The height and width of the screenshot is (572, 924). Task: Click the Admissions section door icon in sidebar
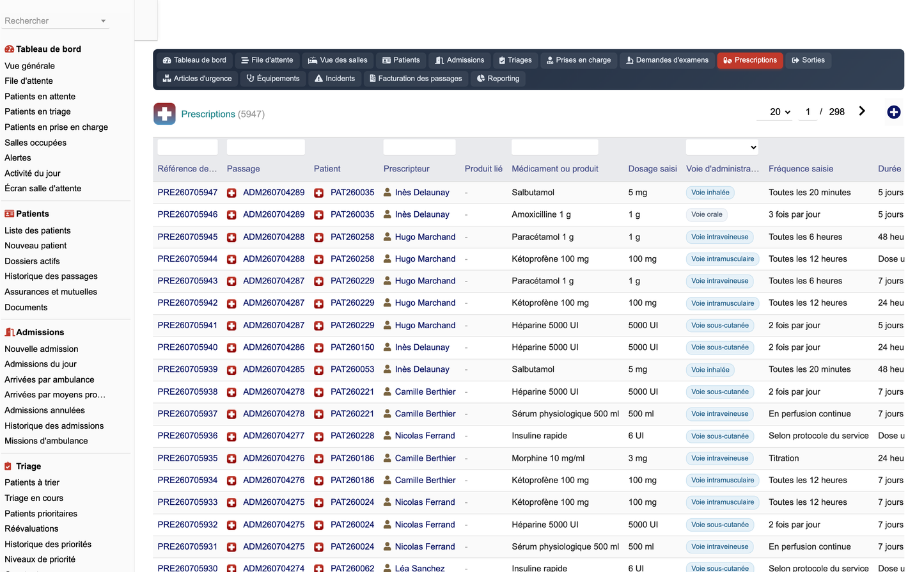point(9,332)
